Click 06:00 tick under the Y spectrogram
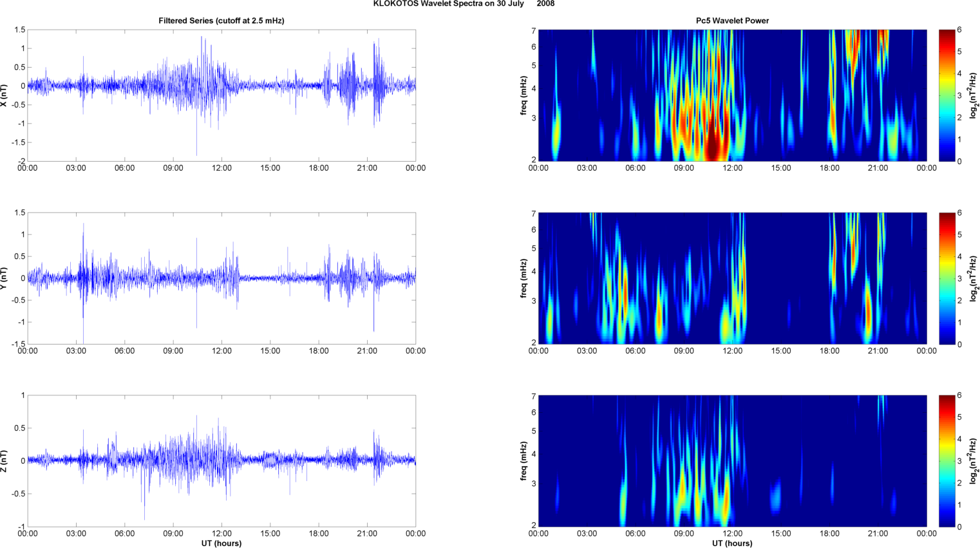Screen dimensions: 980x548 pos(635,351)
